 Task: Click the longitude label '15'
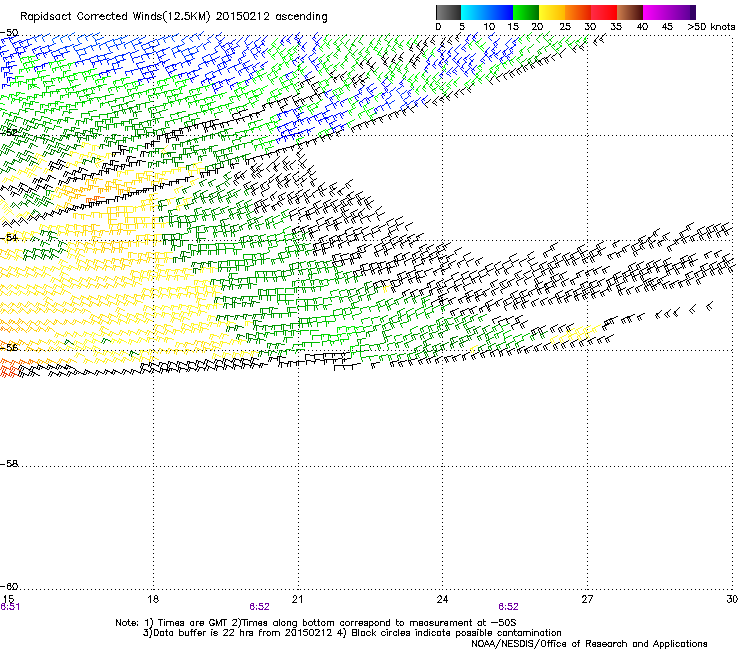point(8,599)
